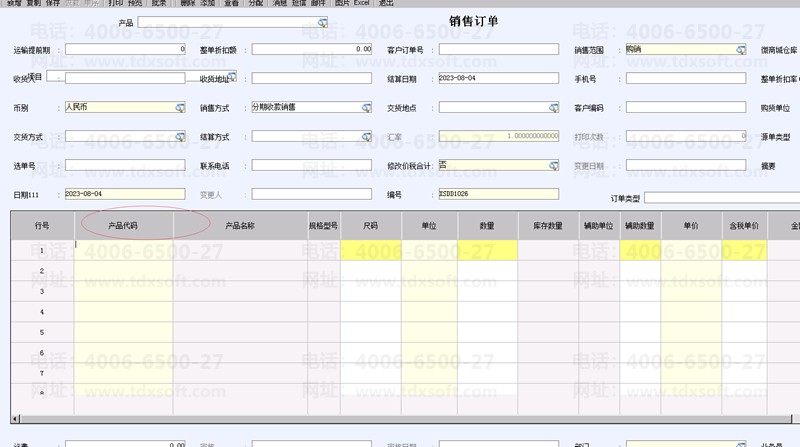This screenshot has height=447, width=800.
Task: Expand the 销售方式 dropdown
Action: click(x=367, y=107)
